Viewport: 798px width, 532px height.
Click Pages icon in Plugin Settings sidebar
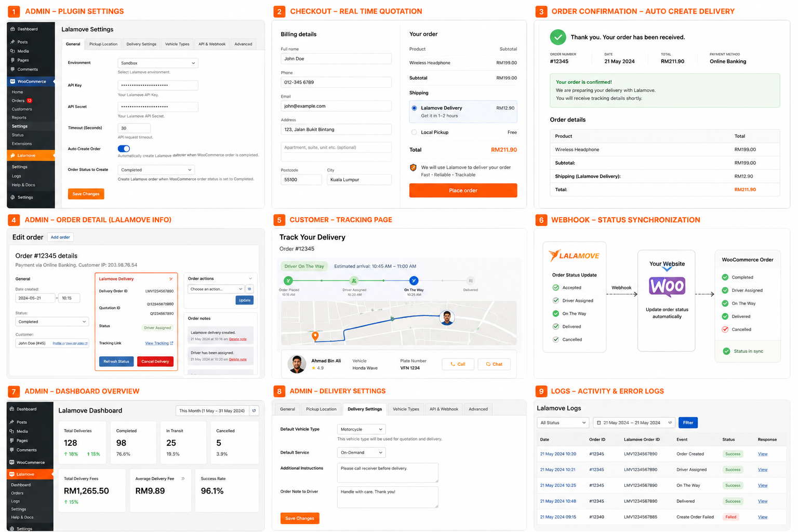pos(12,60)
